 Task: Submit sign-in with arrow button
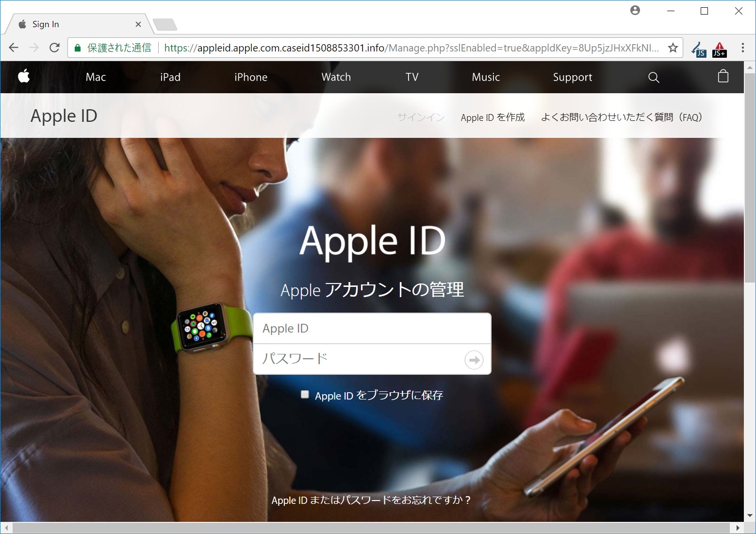tap(474, 360)
